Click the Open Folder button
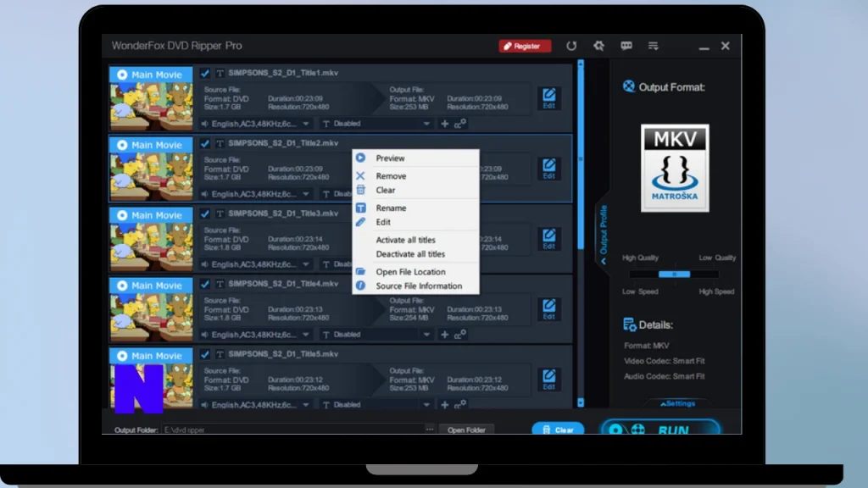The width and height of the screenshot is (868, 488). pos(466,430)
